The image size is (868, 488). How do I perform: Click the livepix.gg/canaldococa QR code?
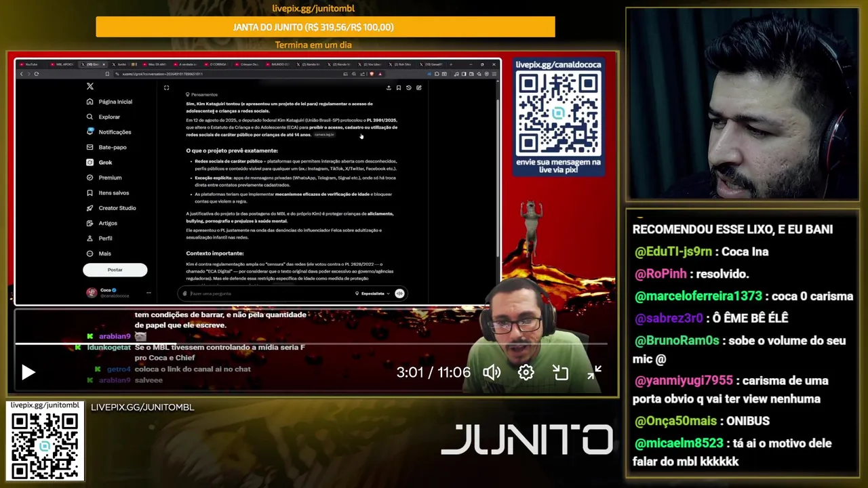tap(558, 113)
